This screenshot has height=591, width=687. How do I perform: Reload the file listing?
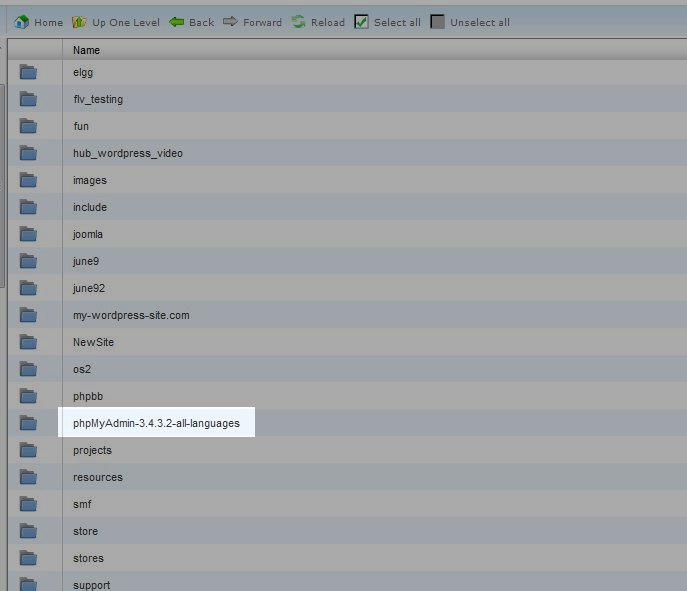click(299, 22)
